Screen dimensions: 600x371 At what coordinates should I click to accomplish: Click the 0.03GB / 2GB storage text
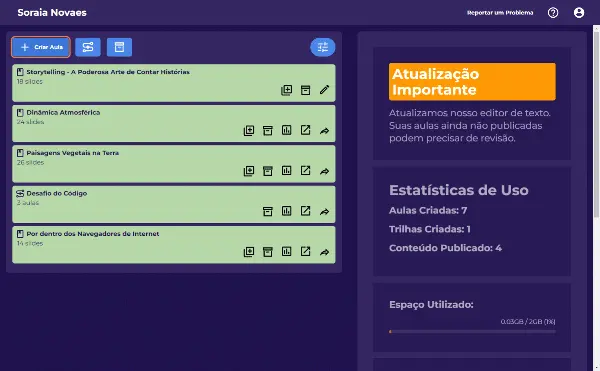[x=528, y=322]
